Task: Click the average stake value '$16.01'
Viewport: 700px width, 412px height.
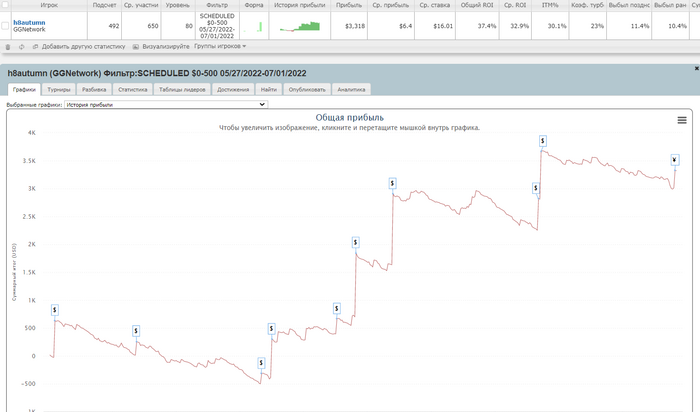Action: click(443, 26)
